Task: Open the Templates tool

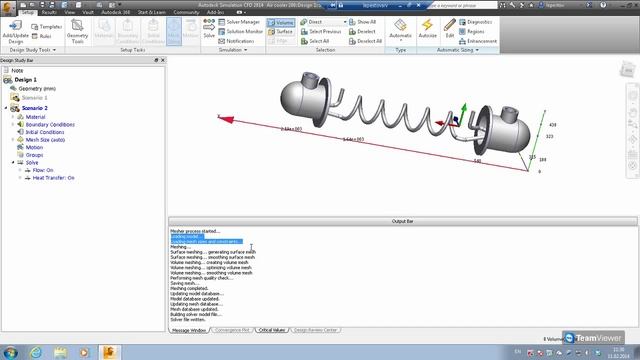Action: (x=47, y=27)
